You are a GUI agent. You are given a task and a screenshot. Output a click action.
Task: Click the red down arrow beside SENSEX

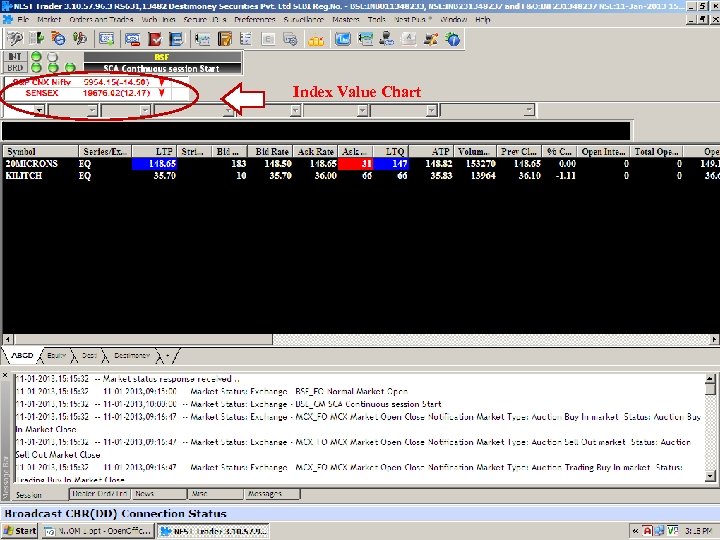[162, 93]
